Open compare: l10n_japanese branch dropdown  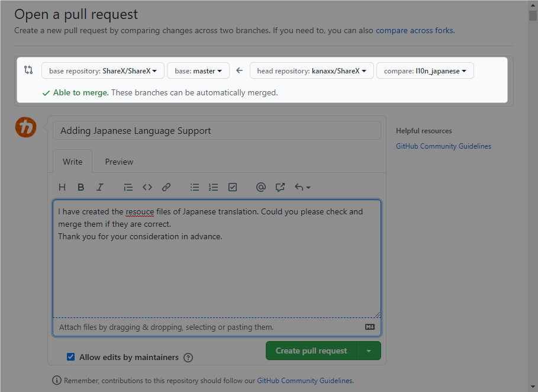point(425,70)
